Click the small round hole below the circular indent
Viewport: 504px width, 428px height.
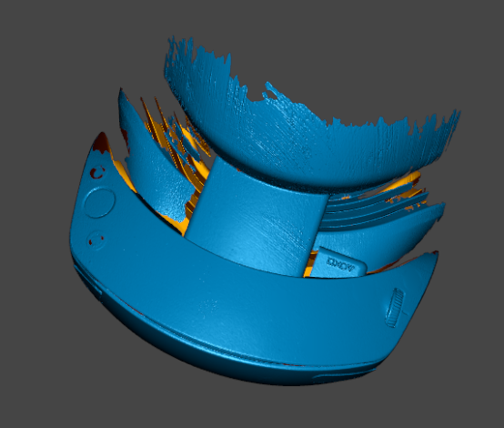(96, 239)
